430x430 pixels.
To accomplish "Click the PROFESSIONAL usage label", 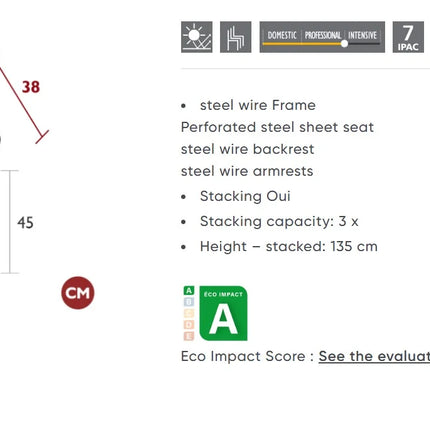I will 323,35.
